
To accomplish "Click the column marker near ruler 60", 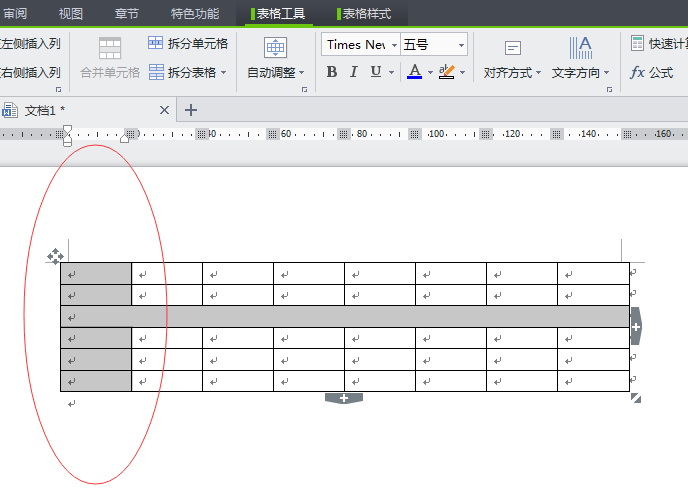I will click(272, 134).
